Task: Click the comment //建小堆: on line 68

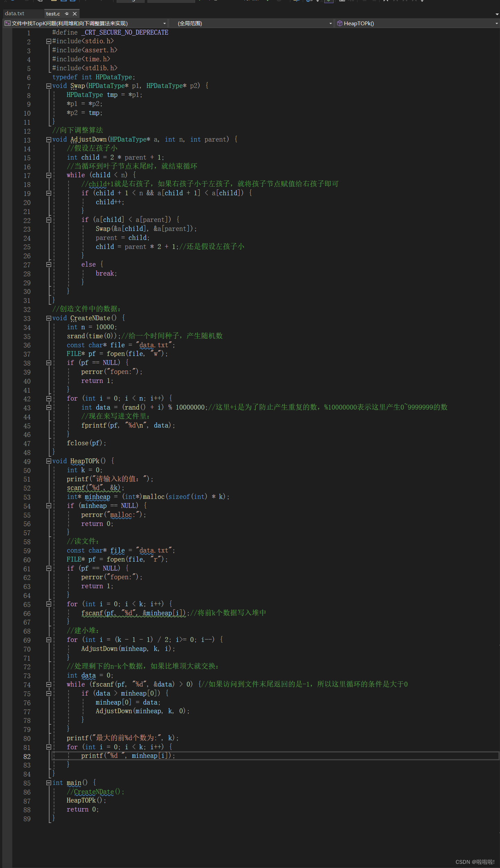Action: click(83, 631)
